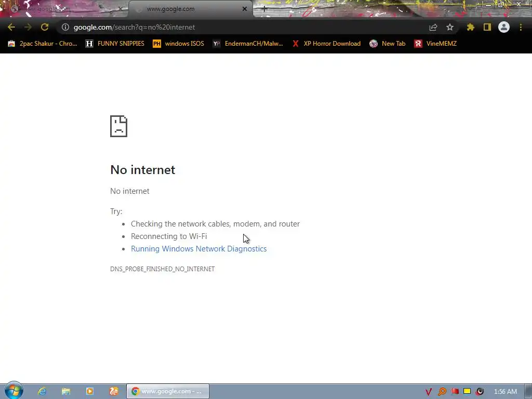Open the VineMEMZ bookmark
Screen dimensions: 532x399
click(435, 44)
